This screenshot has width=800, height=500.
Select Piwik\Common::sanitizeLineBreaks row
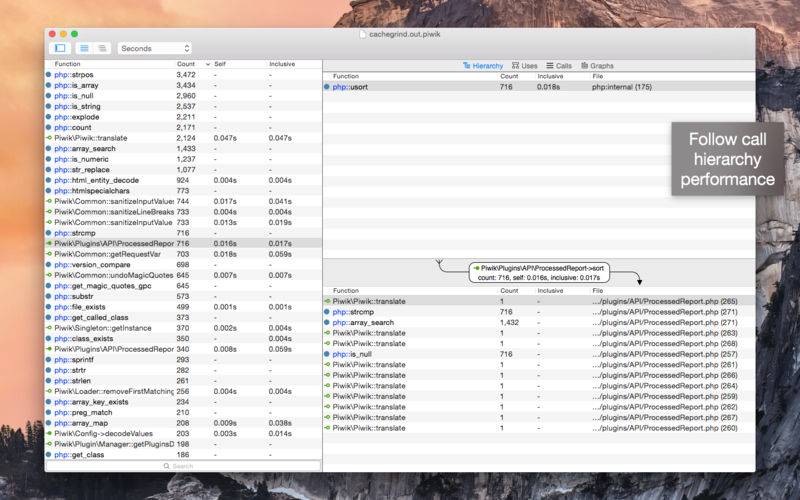183,212
